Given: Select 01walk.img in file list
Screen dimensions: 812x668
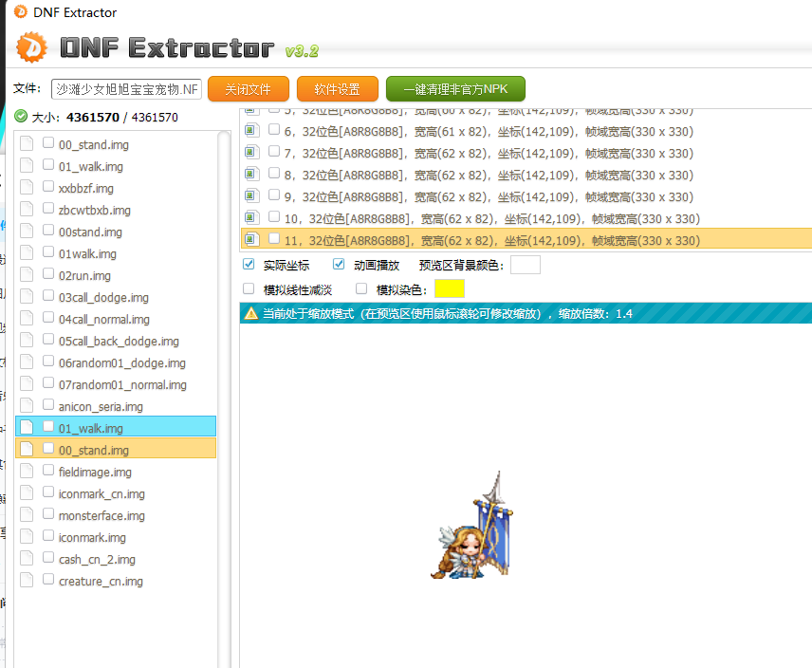Looking at the screenshot, I should point(87,253).
